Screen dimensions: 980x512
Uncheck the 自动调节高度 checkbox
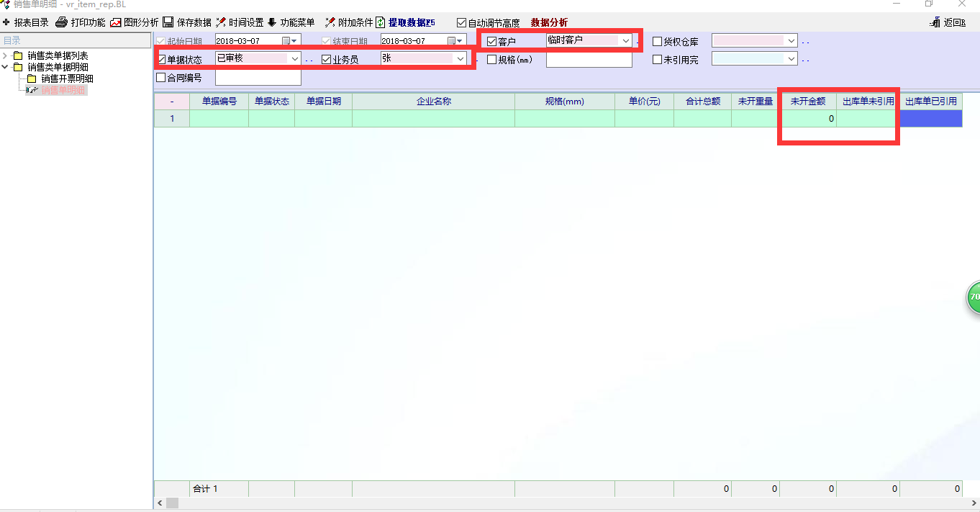(462, 23)
